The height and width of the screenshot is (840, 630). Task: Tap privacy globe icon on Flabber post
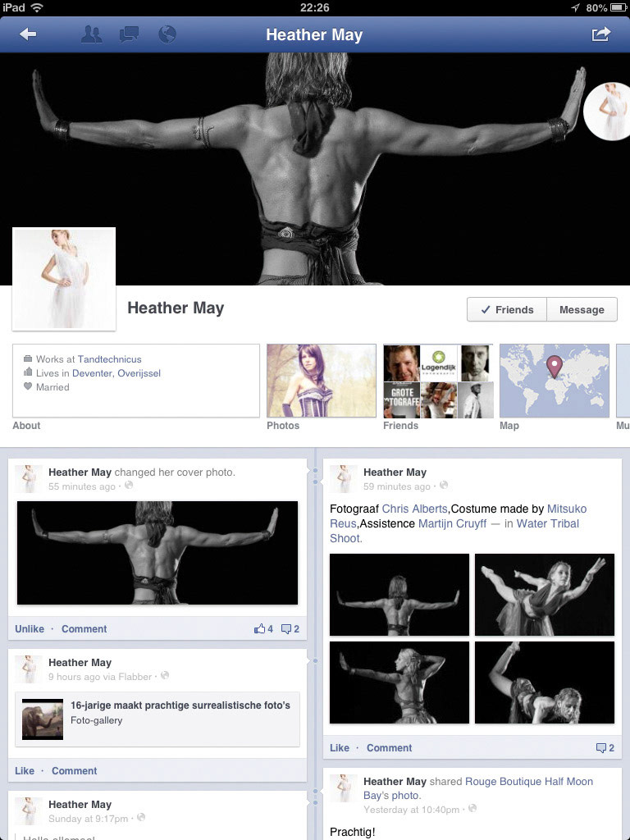165,676
